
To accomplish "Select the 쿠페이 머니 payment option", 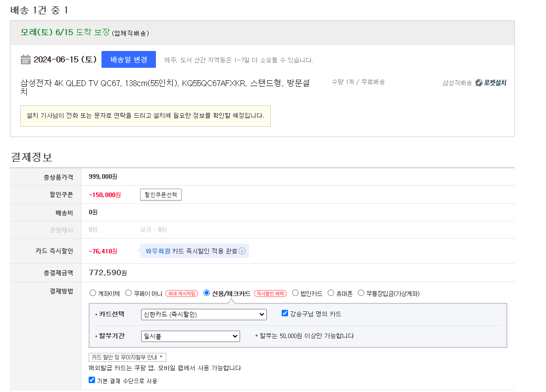I will click(x=129, y=293).
